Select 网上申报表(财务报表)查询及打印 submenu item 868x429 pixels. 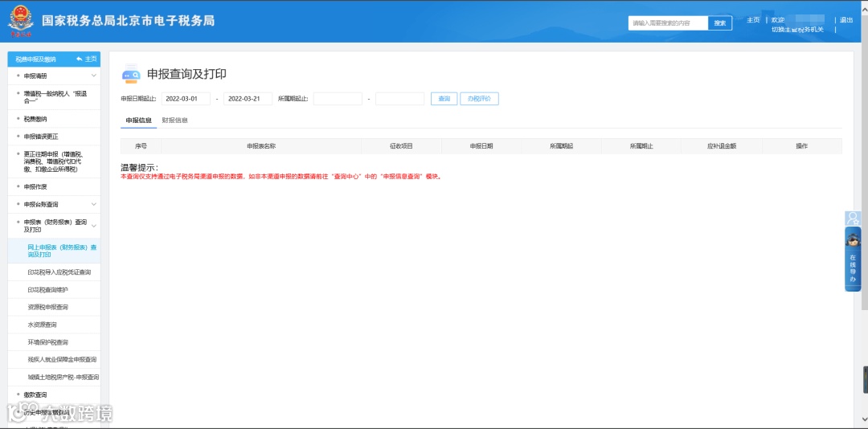pyautogui.click(x=55, y=251)
